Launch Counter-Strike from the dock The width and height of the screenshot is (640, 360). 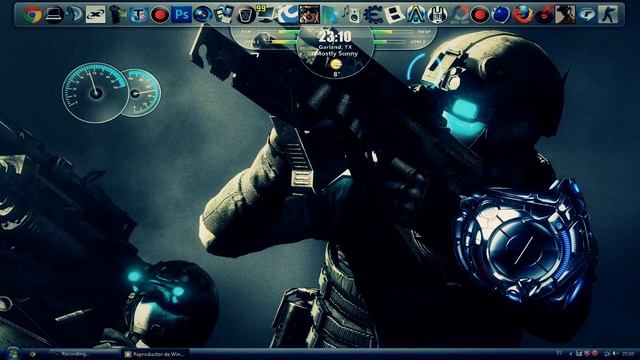[608, 15]
